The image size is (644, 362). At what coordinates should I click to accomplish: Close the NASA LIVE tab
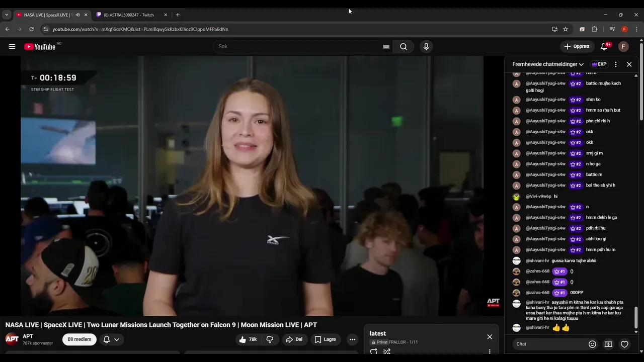click(x=86, y=15)
